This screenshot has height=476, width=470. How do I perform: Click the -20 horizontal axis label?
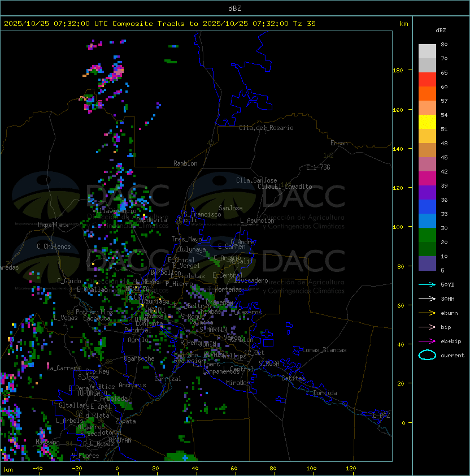tap(77, 469)
